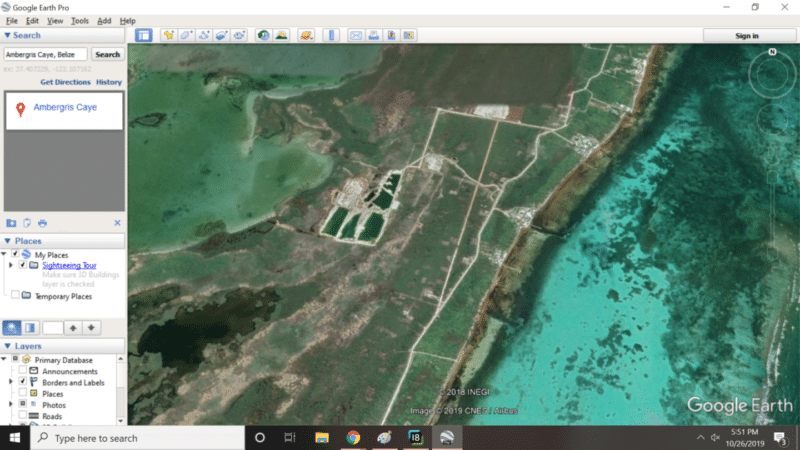Viewport: 800px width, 450px height.
Task: Check the Temporary Places checkbox
Action: (x=15, y=295)
